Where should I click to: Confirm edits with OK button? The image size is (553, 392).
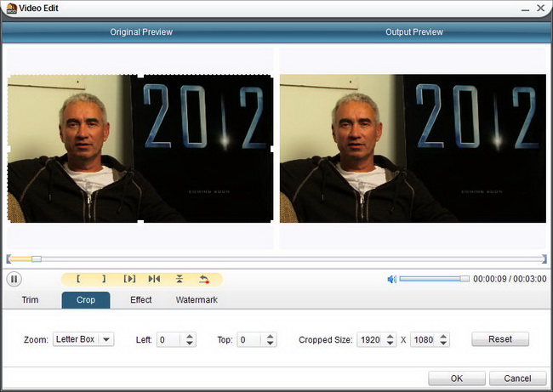(457, 378)
